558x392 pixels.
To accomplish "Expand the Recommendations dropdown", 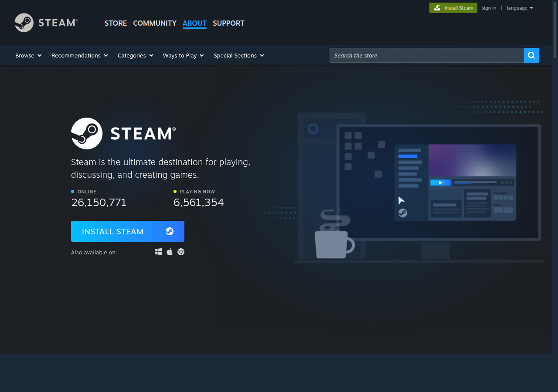I will coord(80,55).
